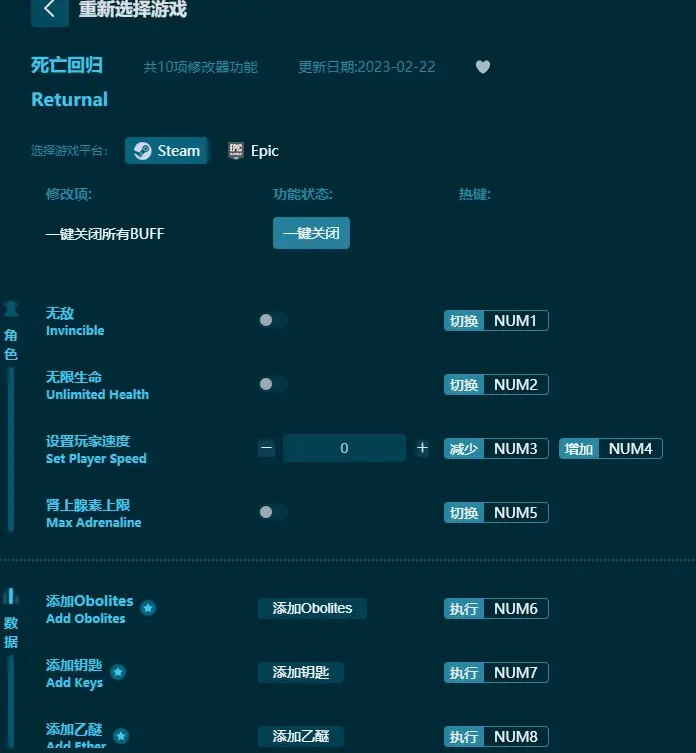Click the NUM5 hotkey for Max Adrenaline
Viewport: 696px width, 753px height.
(496, 512)
